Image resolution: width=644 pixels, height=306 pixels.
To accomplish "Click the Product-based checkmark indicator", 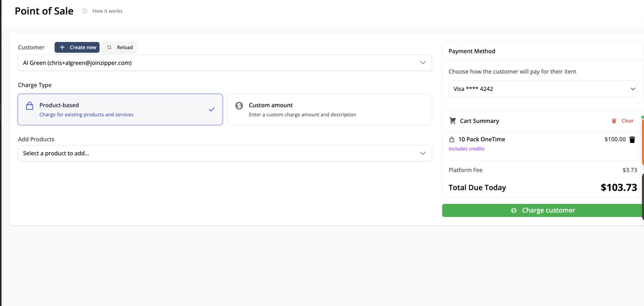I will click(x=212, y=109).
